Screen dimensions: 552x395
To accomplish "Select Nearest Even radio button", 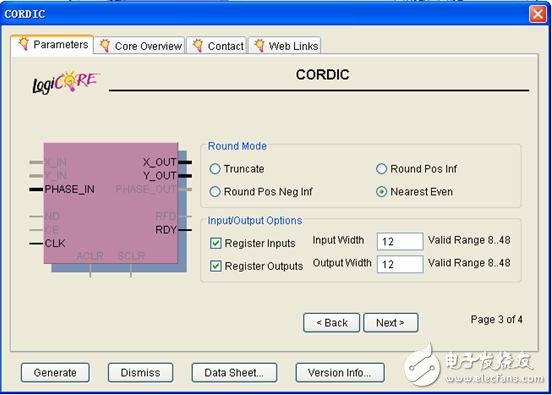I will (x=382, y=192).
